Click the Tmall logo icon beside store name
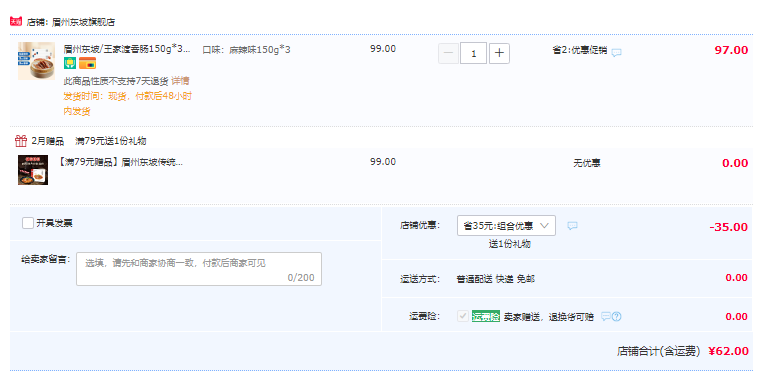Viewport: 765px width, 372px height. (x=16, y=21)
